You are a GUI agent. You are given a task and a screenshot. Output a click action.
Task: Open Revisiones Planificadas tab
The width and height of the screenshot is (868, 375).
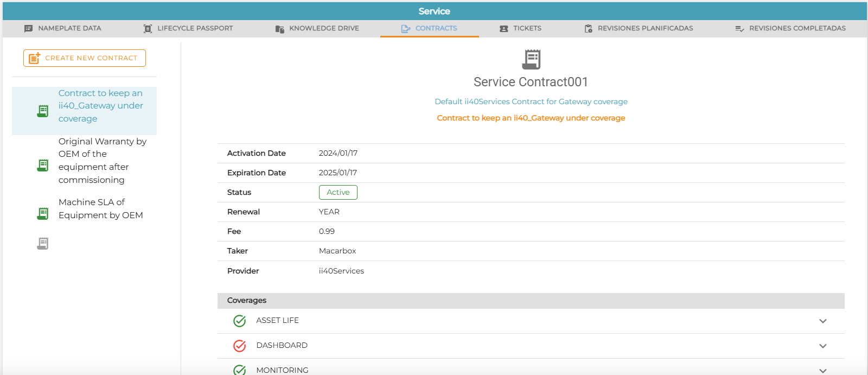pos(639,28)
